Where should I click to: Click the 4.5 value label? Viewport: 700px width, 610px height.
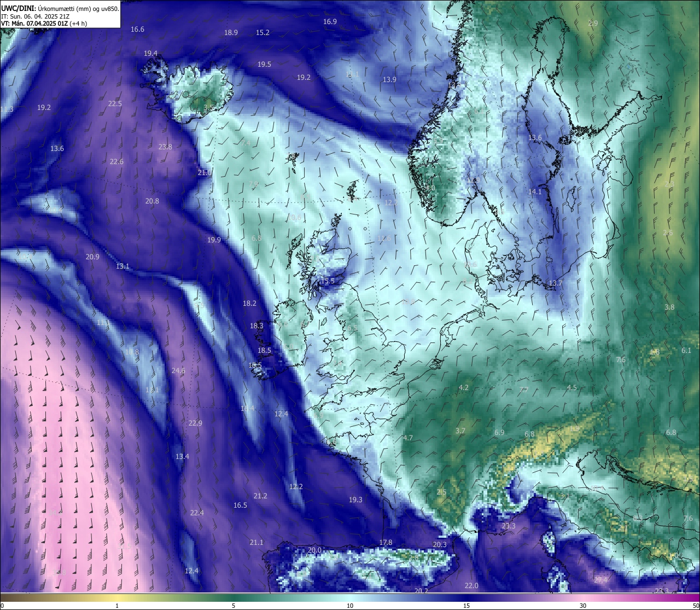tap(571, 388)
